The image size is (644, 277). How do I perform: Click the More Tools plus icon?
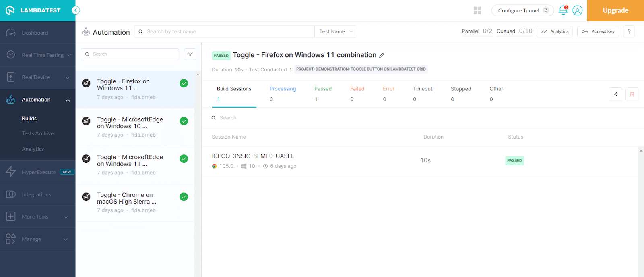pos(11,217)
